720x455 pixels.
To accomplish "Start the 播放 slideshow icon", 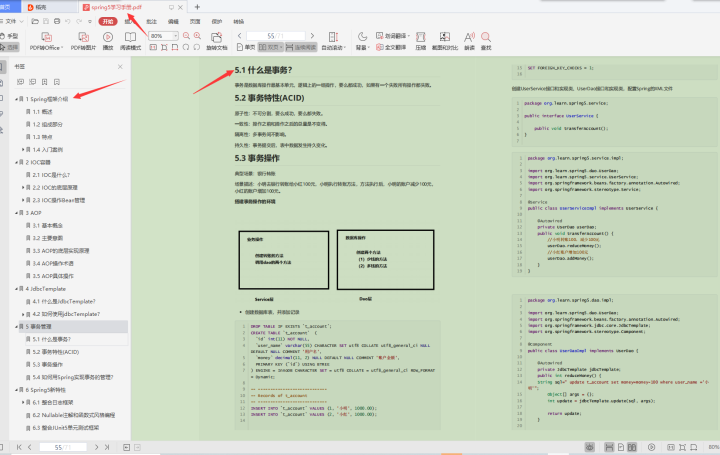I will [x=108, y=37].
